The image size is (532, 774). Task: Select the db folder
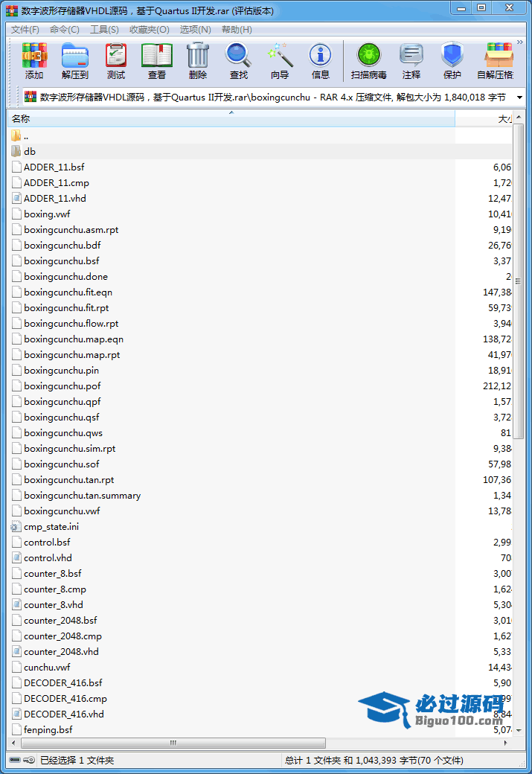click(x=30, y=151)
